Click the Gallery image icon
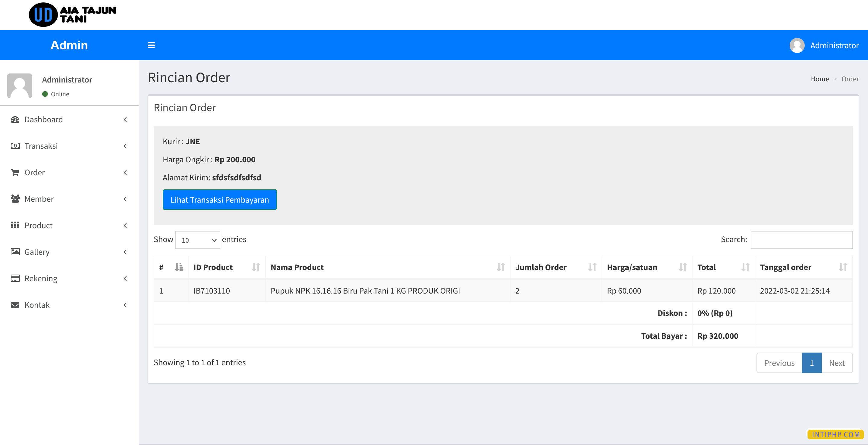The image size is (868, 445). pos(15,252)
